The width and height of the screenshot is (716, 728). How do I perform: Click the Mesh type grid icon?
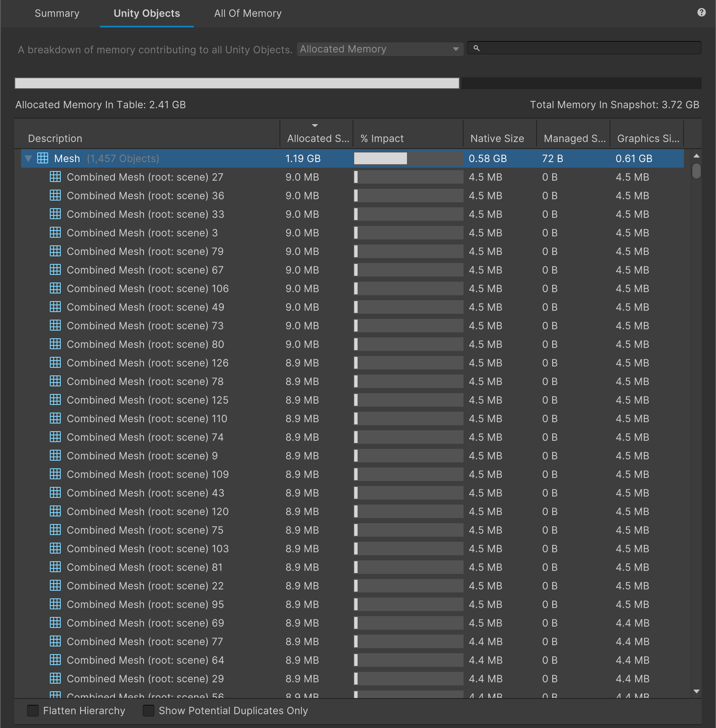tap(43, 158)
